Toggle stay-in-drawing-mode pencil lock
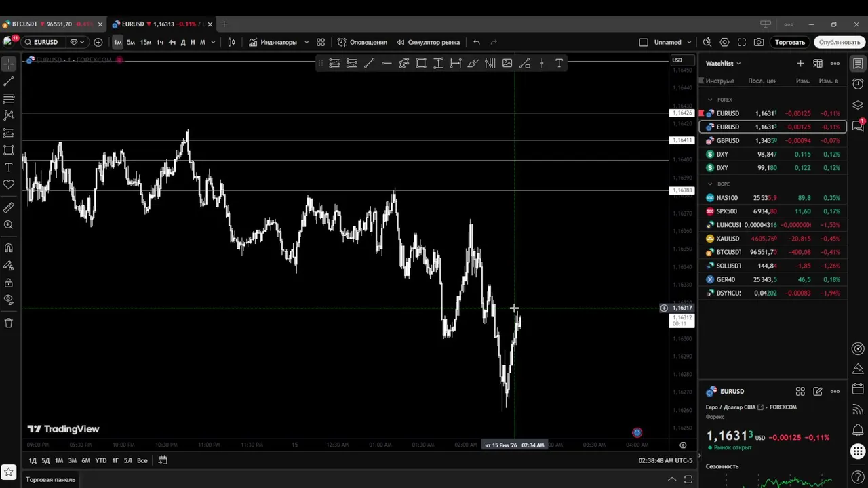Screen dimensions: 868x488 [9, 266]
